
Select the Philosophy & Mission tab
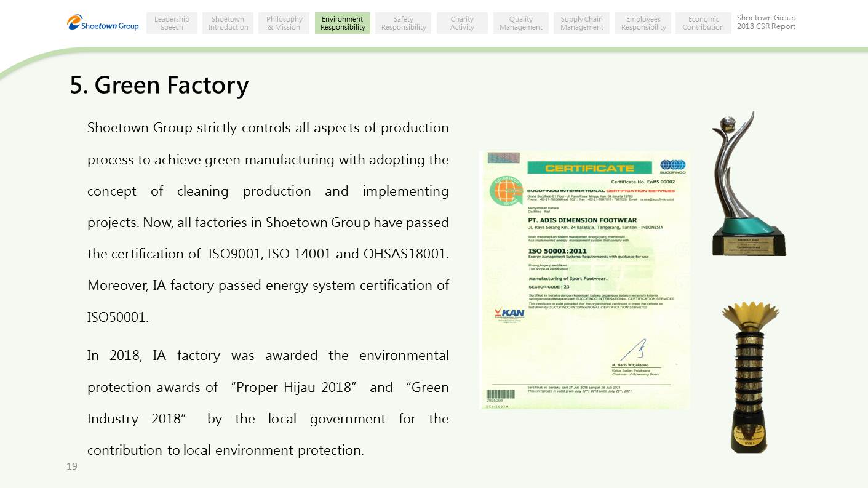coord(284,23)
